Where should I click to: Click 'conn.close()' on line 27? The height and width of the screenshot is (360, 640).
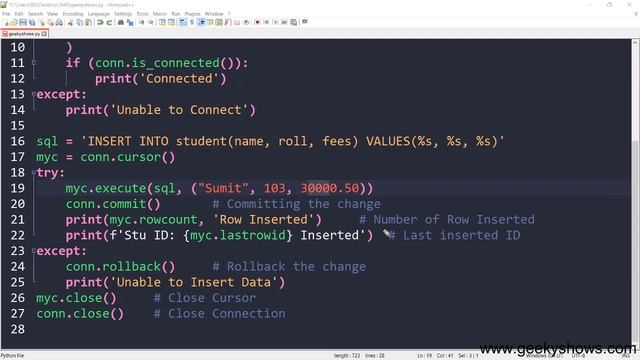click(x=80, y=313)
